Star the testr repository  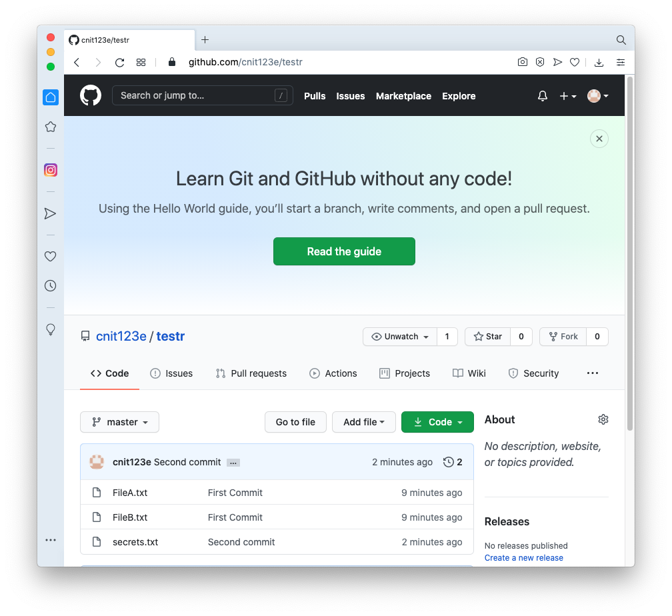click(488, 337)
